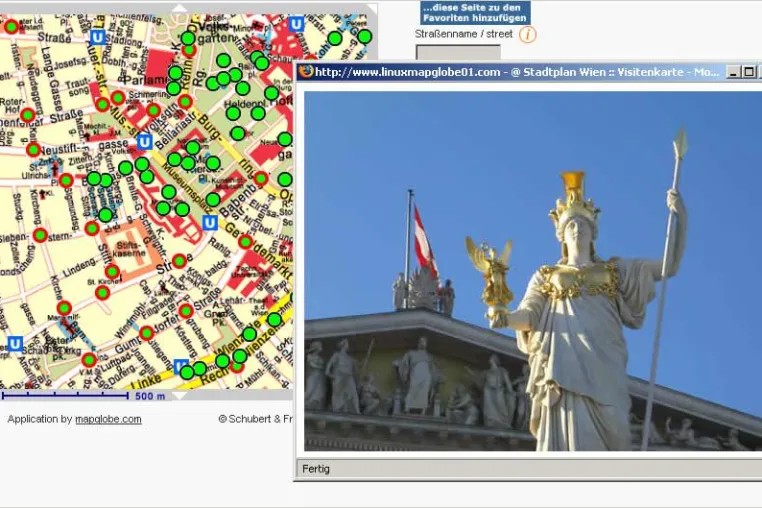Click the red-ringed marker inside 'Getreidemarkt' label
The width and height of the screenshot is (762, 508).
click(x=246, y=241)
